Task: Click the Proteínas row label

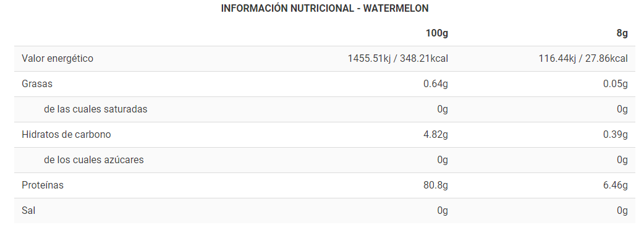Action: coord(43,185)
